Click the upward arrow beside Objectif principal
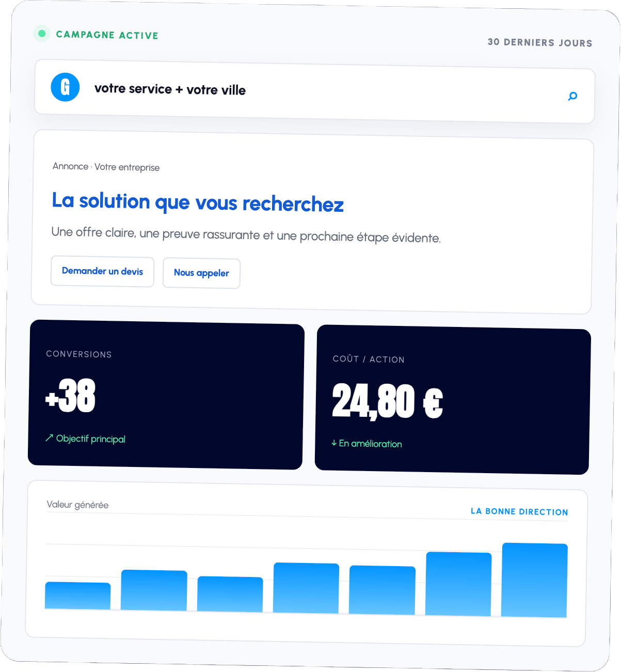The height and width of the screenshot is (672, 621). click(x=50, y=437)
